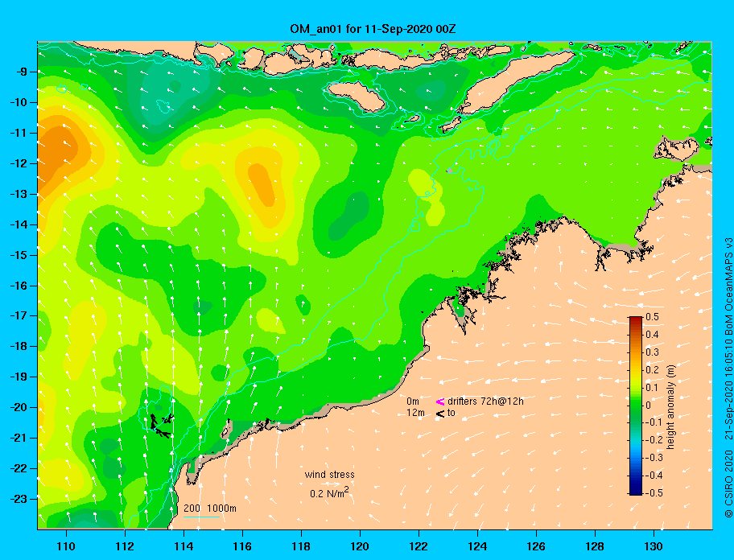Click the 118 longitude axis label

pos(301,546)
